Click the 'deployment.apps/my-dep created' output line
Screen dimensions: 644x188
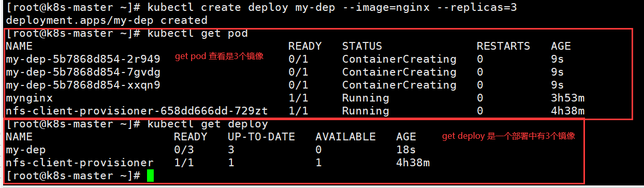click(107, 20)
